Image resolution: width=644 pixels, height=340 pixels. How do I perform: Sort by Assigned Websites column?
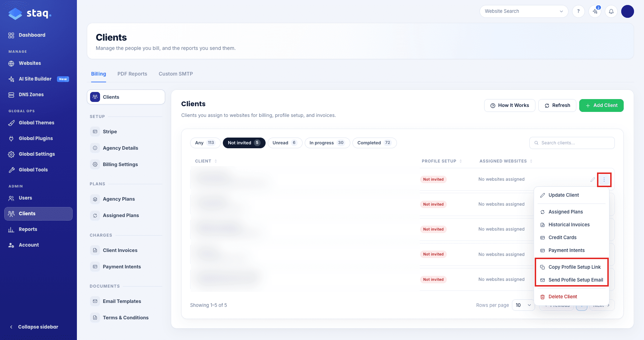click(x=506, y=161)
